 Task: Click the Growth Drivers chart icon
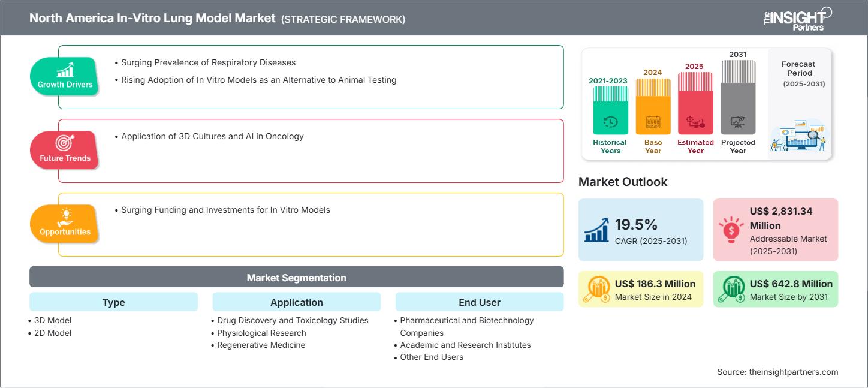[65, 70]
